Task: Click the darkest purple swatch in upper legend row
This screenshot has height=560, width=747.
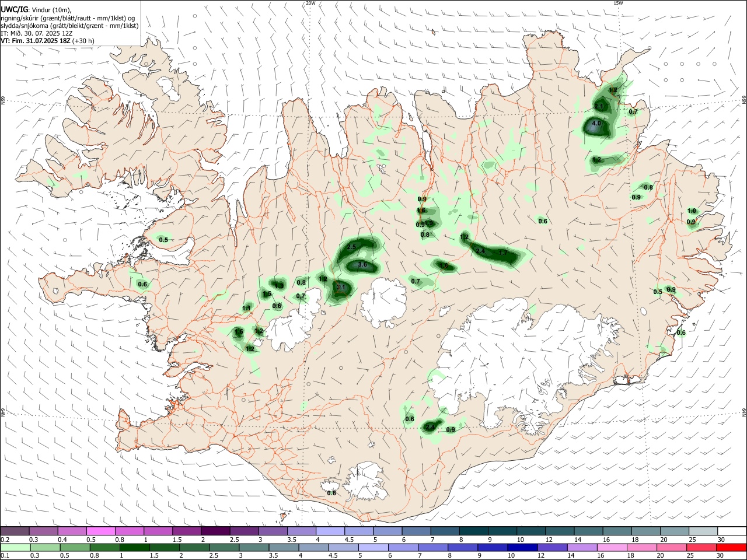Action: (215, 531)
